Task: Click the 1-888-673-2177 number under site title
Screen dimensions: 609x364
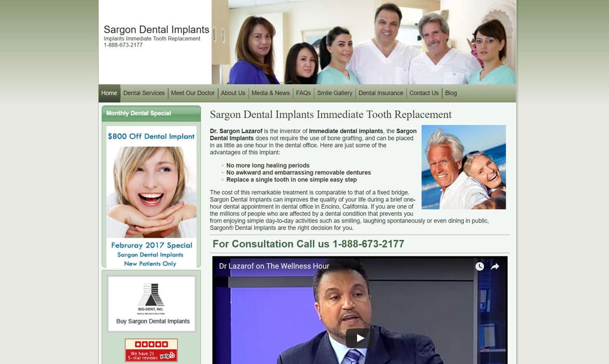Action: pyautogui.click(x=123, y=45)
